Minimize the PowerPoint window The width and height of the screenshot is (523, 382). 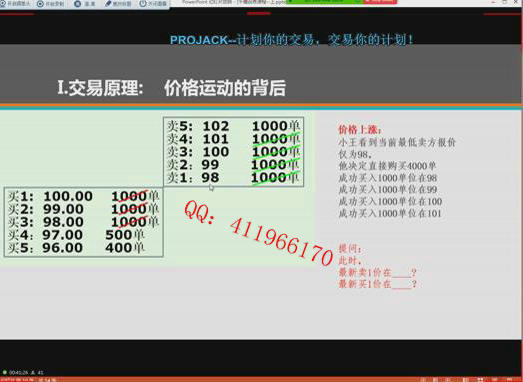pyautogui.click(x=493, y=2)
